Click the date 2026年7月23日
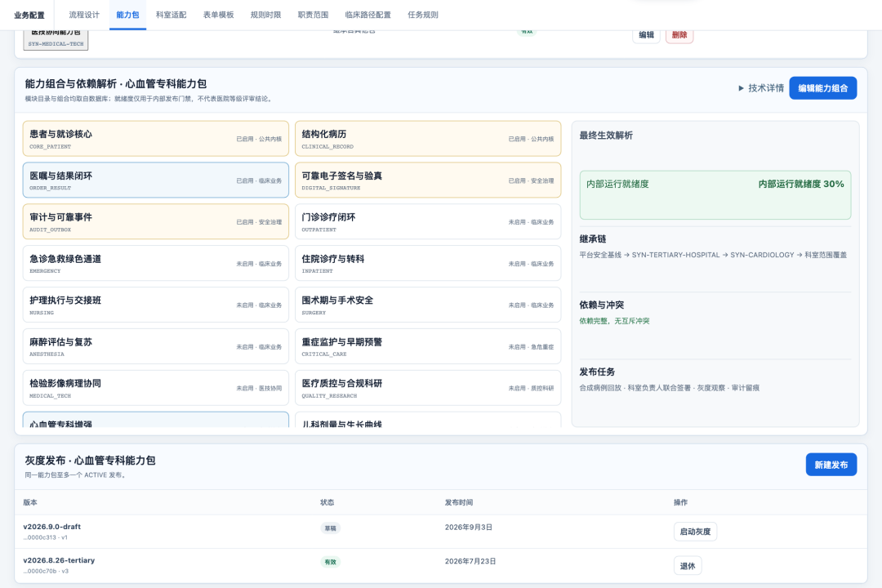The height and width of the screenshot is (588, 882). (470, 561)
